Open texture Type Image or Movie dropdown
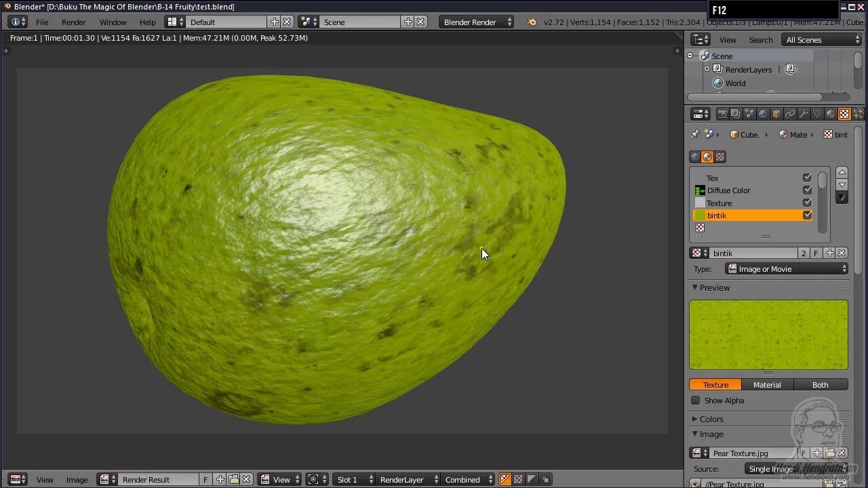 [x=787, y=269]
